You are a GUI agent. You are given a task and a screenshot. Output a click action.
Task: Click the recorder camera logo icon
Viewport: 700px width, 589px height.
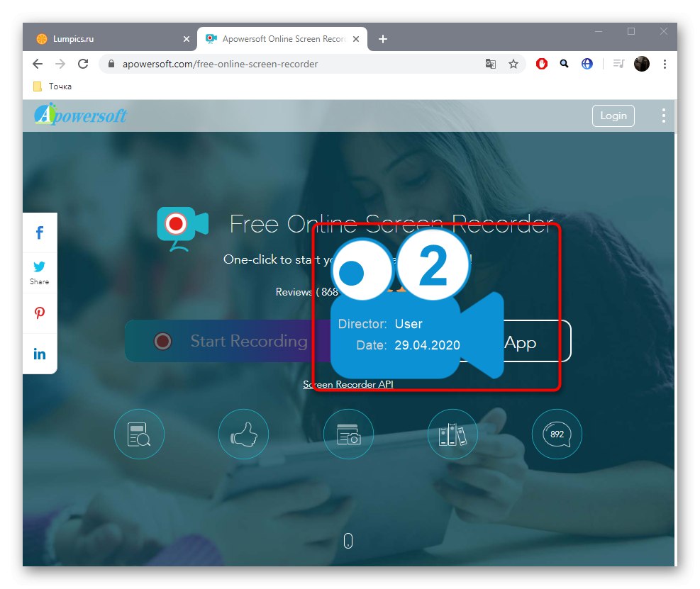tap(182, 228)
